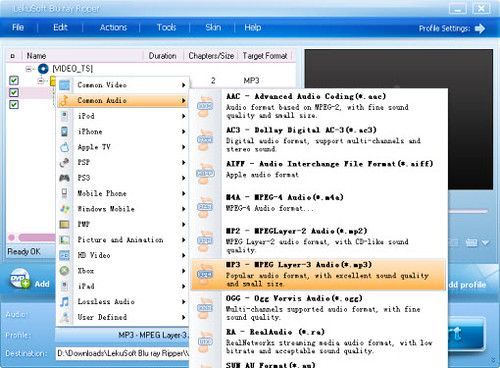Click the Windows Mobile logo icon
Viewport: 500px width, 368px height.
(x=65, y=209)
